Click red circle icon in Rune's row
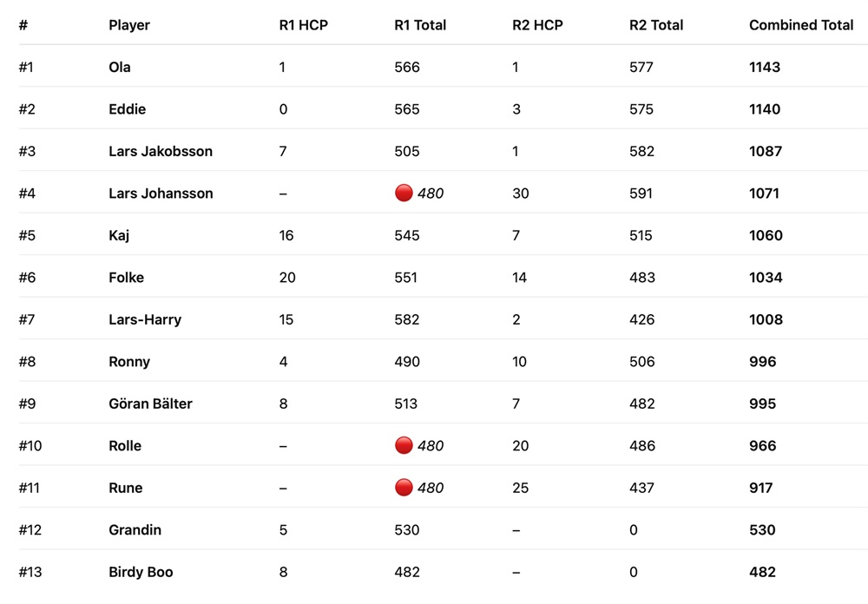Screen dimensions: 868x604 pyautogui.click(x=404, y=488)
